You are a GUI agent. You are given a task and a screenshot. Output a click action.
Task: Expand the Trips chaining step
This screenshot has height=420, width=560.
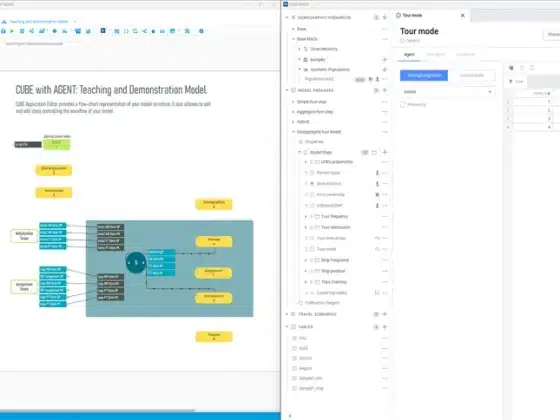pos(306,282)
